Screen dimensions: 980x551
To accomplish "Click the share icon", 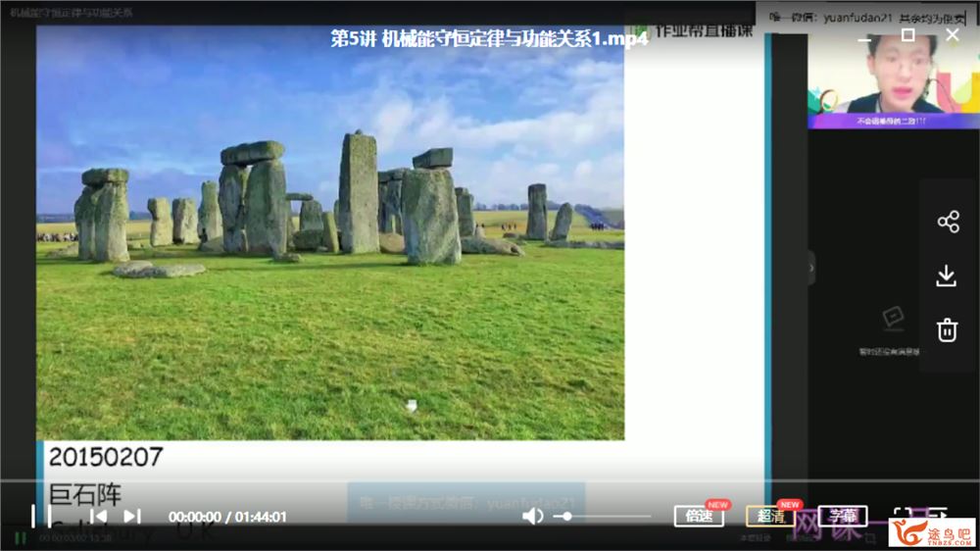I will coord(948,222).
